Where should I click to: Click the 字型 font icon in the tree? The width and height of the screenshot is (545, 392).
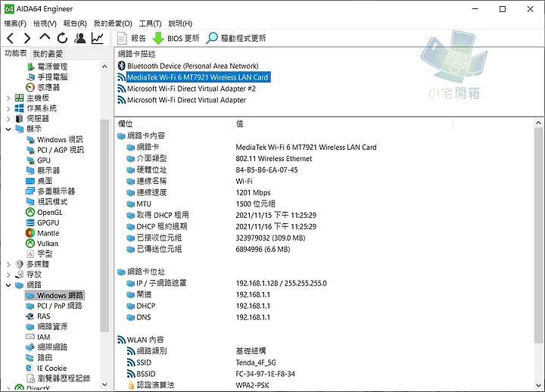tap(30, 254)
